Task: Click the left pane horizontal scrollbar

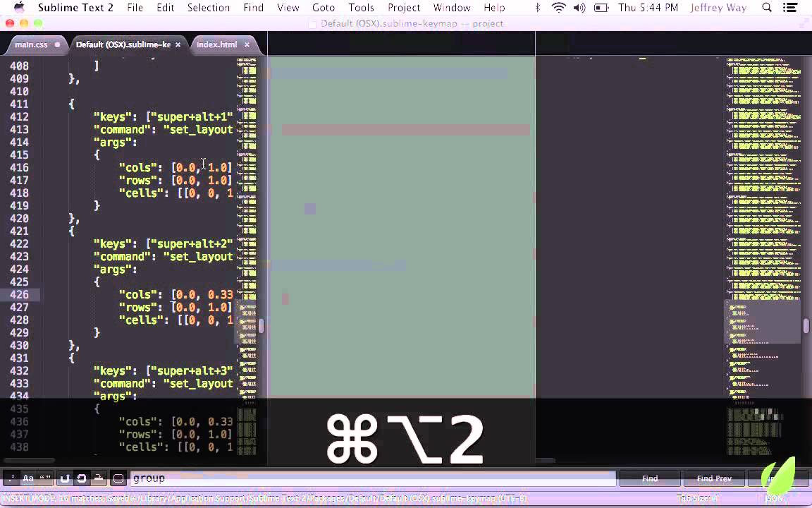Action: point(28,460)
